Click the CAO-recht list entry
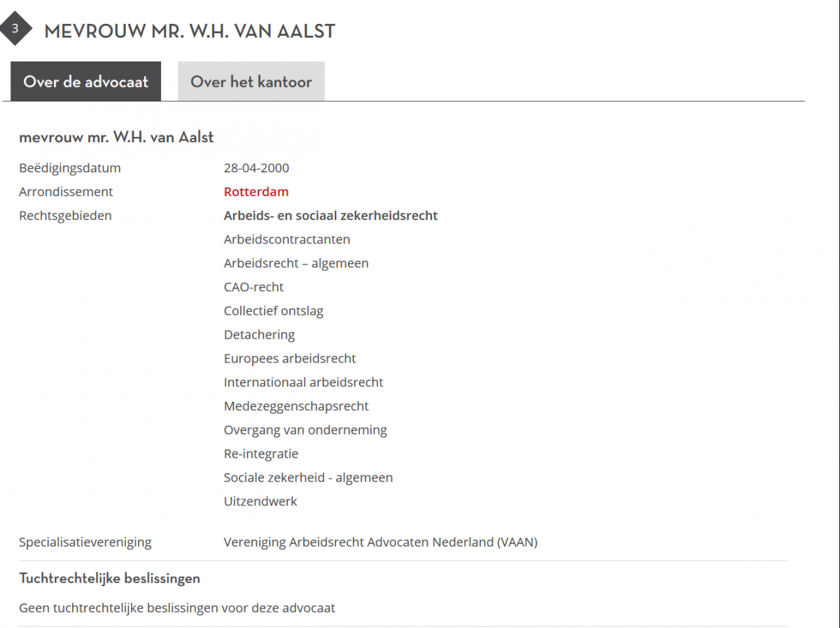The image size is (840, 628). click(x=253, y=286)
